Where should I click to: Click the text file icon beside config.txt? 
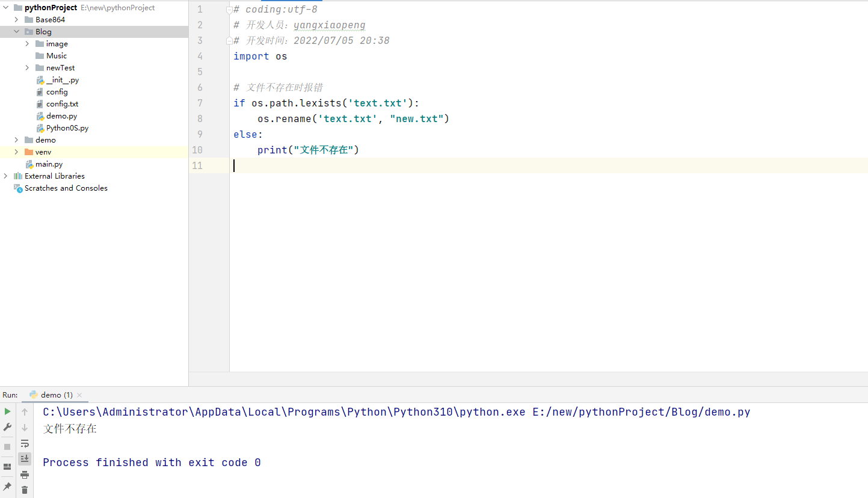40,104
